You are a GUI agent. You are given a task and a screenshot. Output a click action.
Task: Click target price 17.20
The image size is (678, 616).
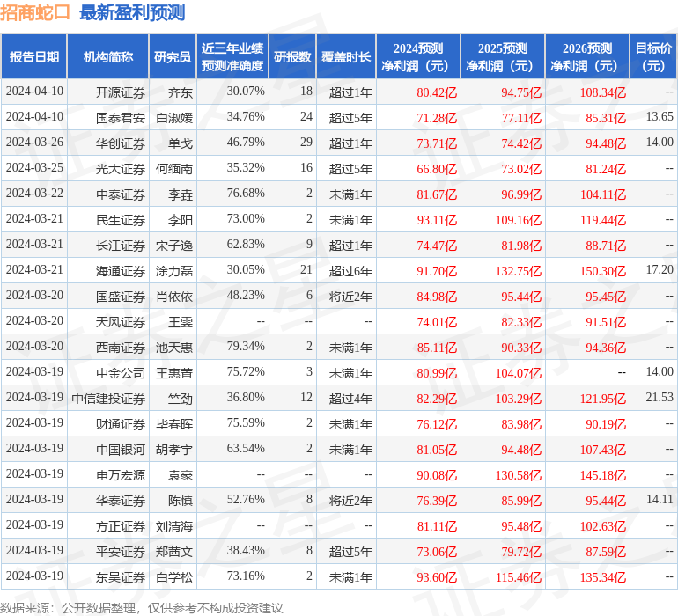660,270
